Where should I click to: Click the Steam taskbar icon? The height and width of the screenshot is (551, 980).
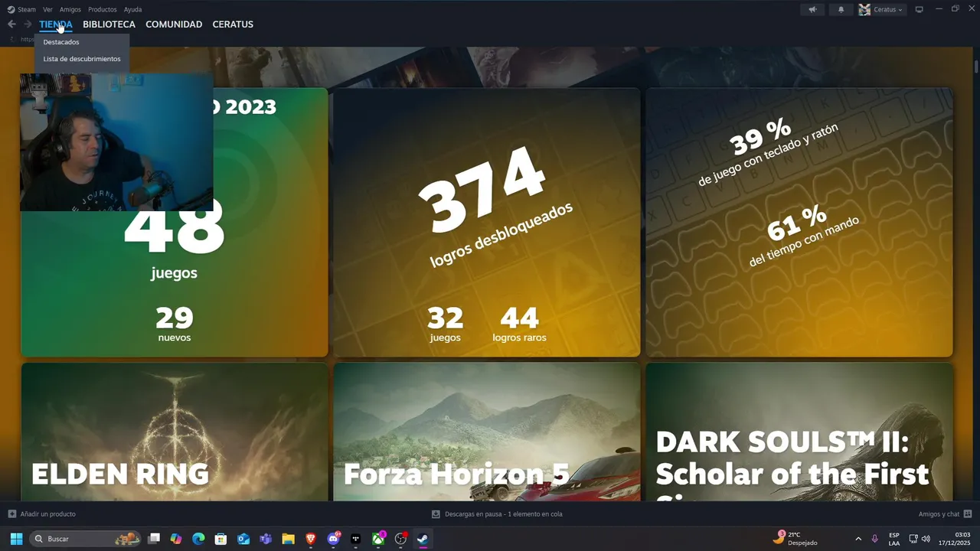click(423, 539)
